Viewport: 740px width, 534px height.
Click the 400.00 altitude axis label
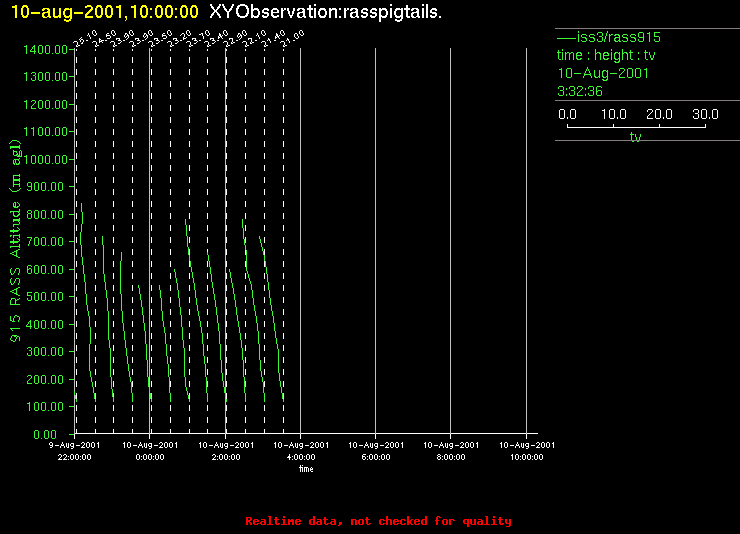(45, 325)
